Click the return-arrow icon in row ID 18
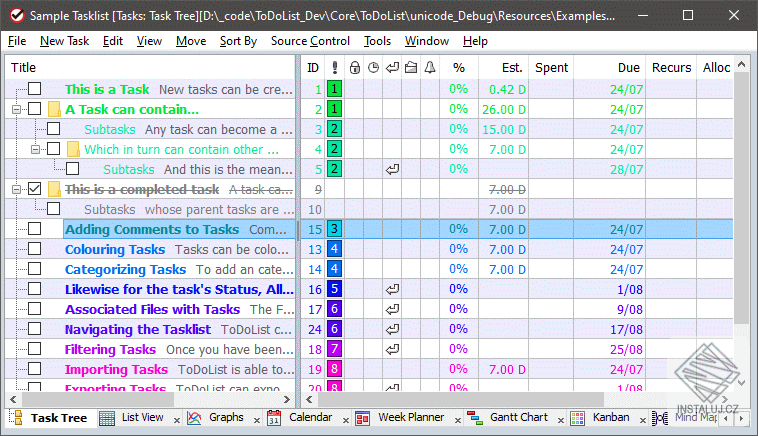 tap(392, 349)
